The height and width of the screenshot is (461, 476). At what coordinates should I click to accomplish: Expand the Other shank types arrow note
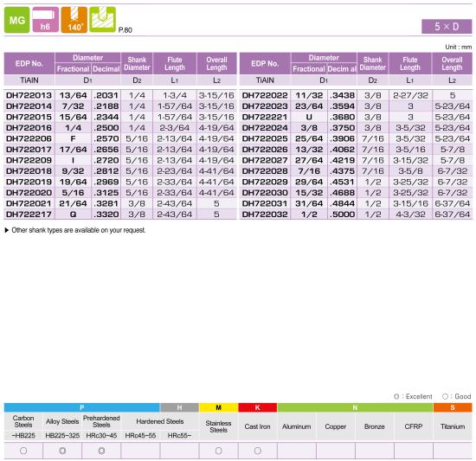[7, 230]
